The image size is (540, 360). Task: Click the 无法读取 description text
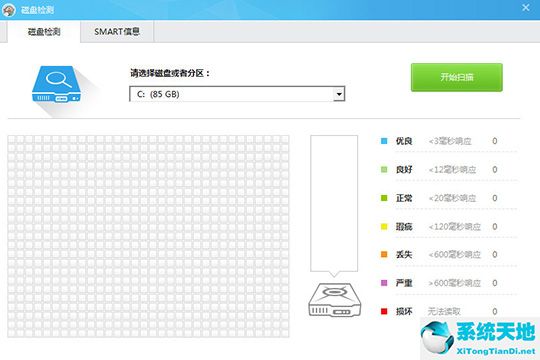click(x=444, y=312)
